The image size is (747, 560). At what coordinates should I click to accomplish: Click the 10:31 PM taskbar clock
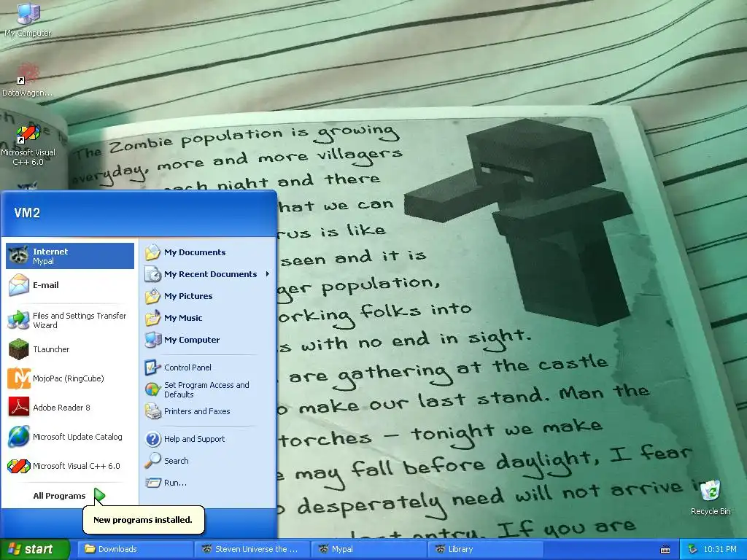720,550
